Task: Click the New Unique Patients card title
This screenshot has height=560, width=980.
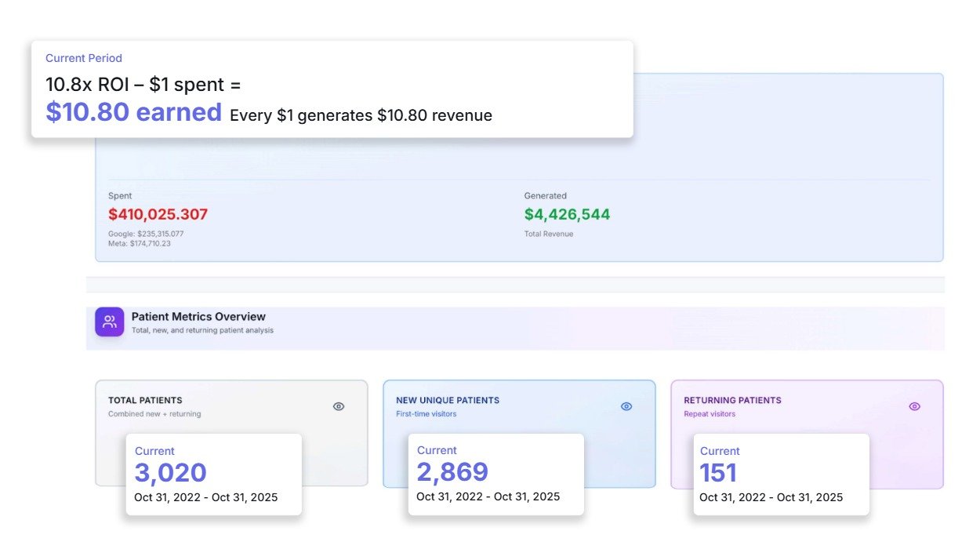Action: (447, 400)
